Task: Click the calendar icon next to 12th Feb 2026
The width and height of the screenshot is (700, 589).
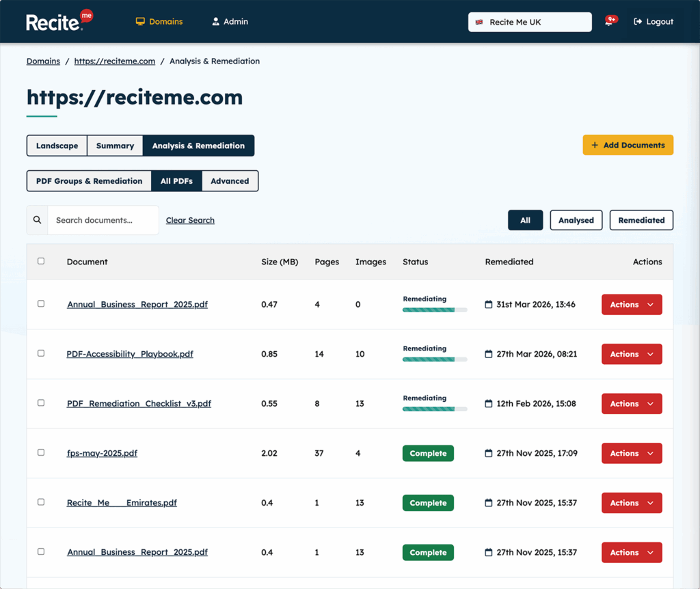Action: click(487, 404)
